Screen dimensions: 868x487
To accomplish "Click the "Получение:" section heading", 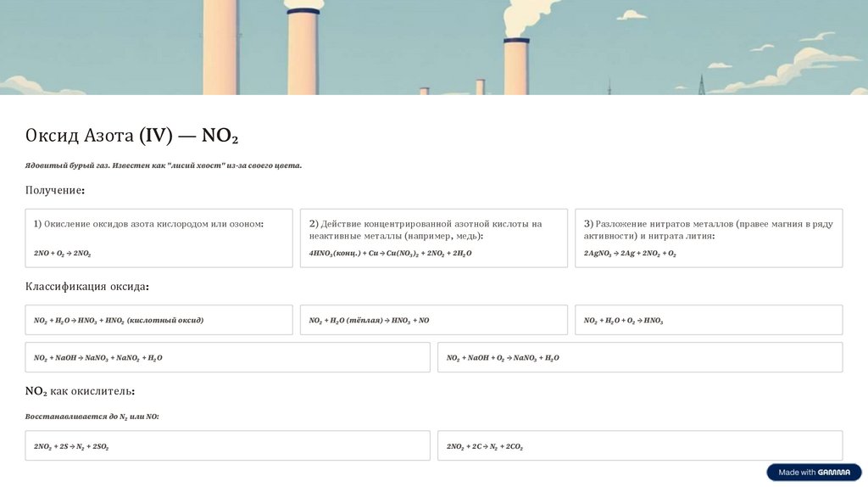I will (55, 190).
